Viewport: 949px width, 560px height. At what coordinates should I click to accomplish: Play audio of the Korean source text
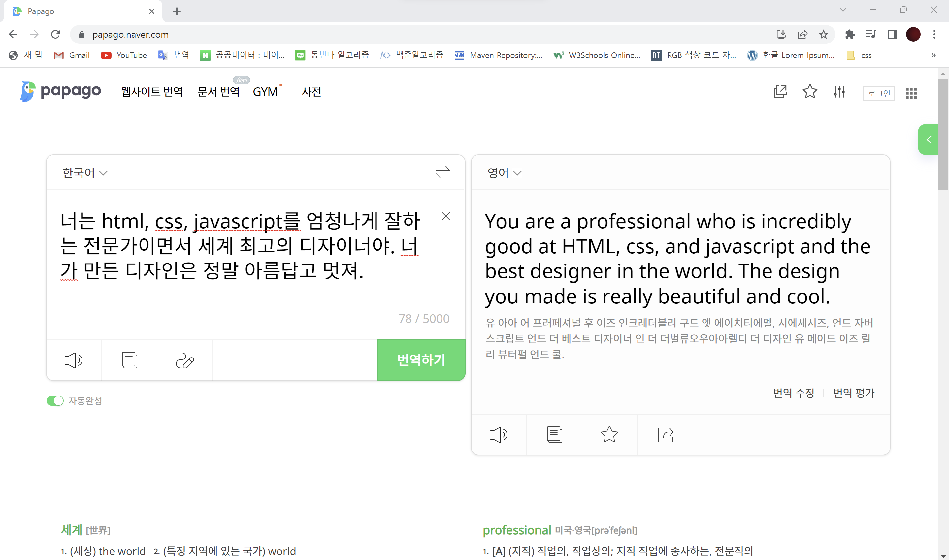coord(74,360)
